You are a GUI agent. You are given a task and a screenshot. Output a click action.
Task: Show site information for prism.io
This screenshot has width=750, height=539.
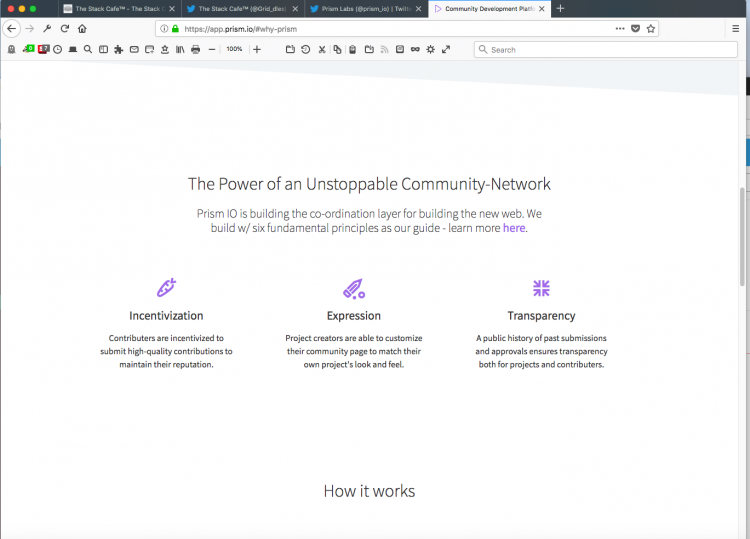click(x=164, y=29)
